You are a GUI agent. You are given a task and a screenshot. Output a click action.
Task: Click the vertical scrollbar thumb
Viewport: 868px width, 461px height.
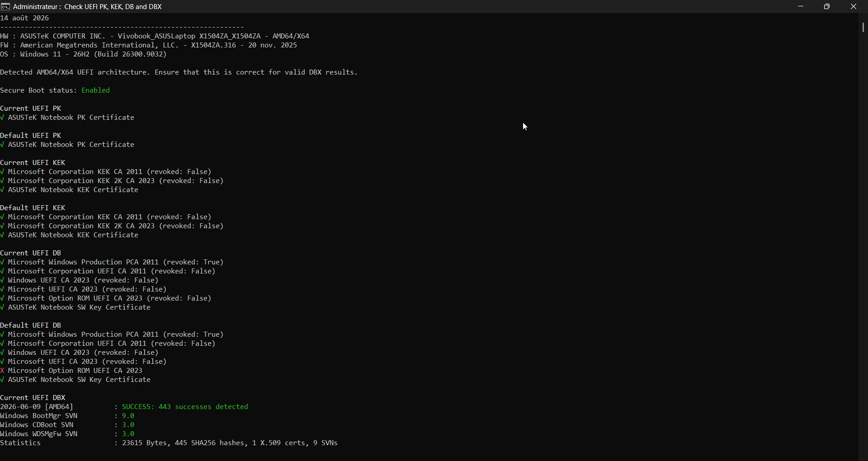[x=863, y=28]
